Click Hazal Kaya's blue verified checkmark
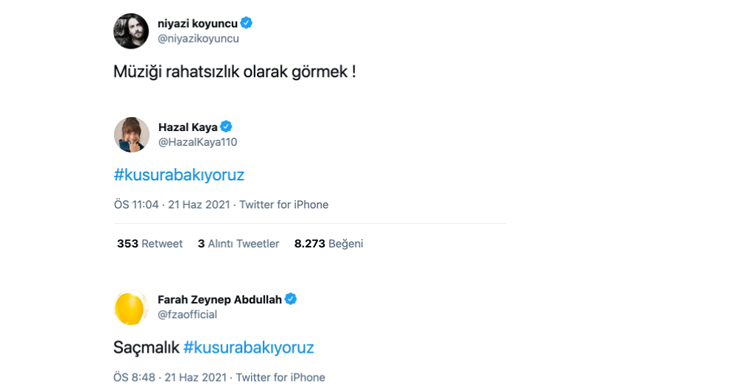Screen dimensions: 750x390 (x=226, y=127)
